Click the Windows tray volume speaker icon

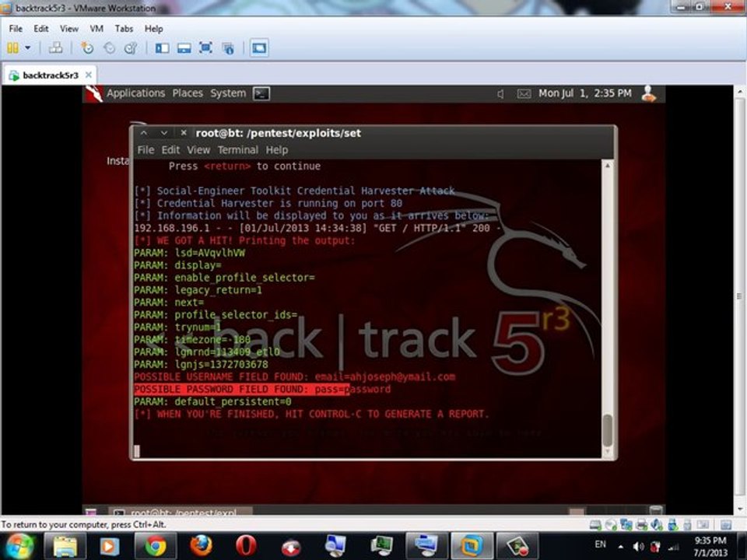(638, 546)
